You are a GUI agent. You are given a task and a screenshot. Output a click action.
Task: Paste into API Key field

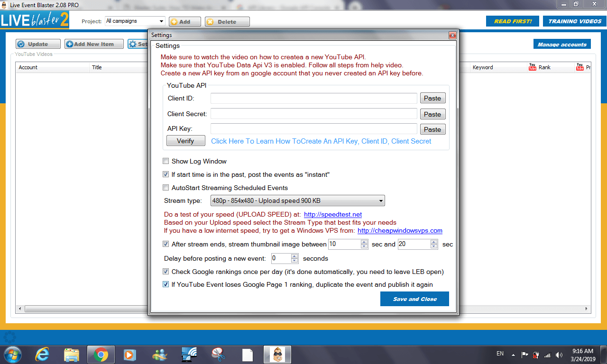coord(432,129)
